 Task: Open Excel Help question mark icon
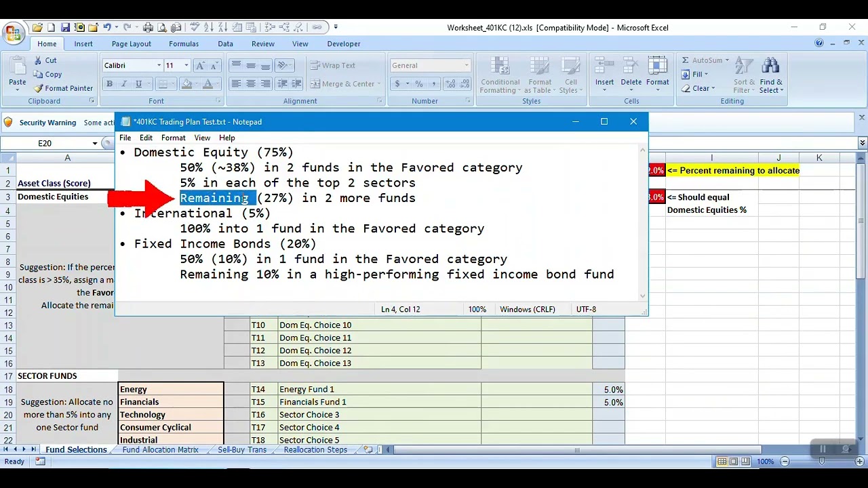[x=819, y=43]
